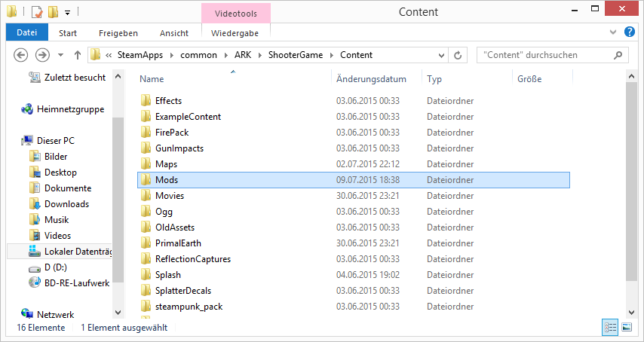This screenshot has width=644, height=342.
Task: Click the New folder quick access icon
Action: click(x=52, y=12)
